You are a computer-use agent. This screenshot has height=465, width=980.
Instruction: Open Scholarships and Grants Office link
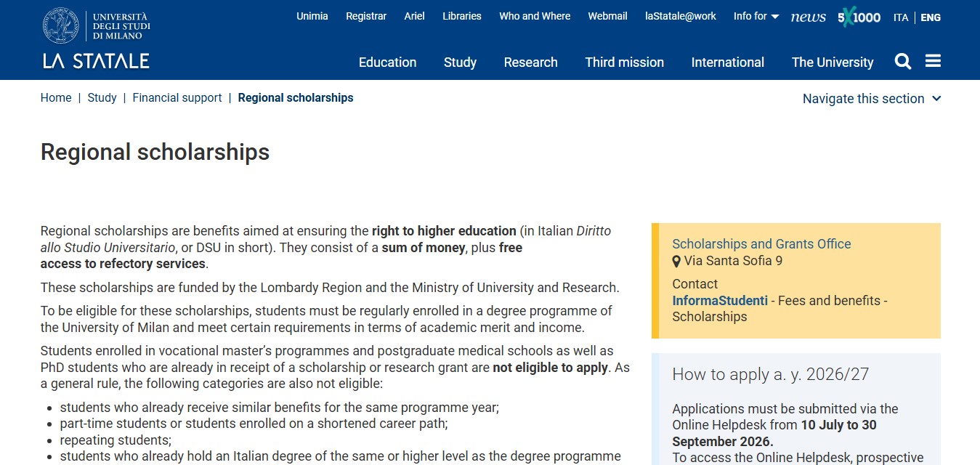point(761,244)
